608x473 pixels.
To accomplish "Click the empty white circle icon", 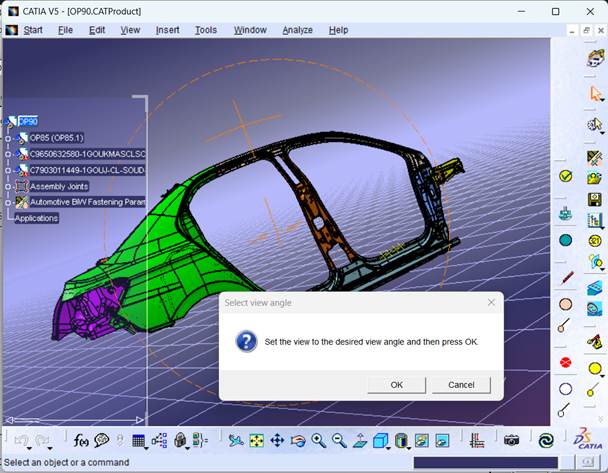I will point(566,389).
